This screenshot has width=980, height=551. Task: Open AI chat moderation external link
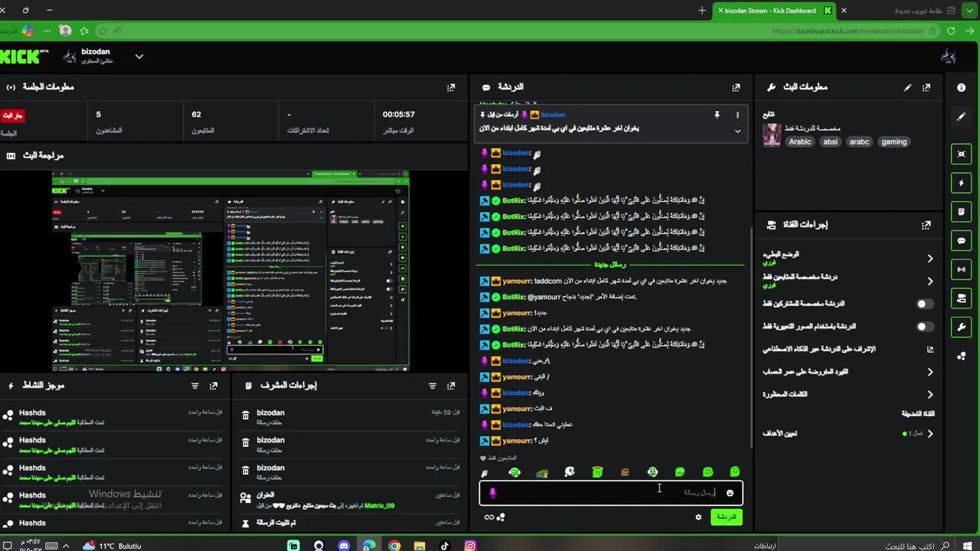[930, 349]
